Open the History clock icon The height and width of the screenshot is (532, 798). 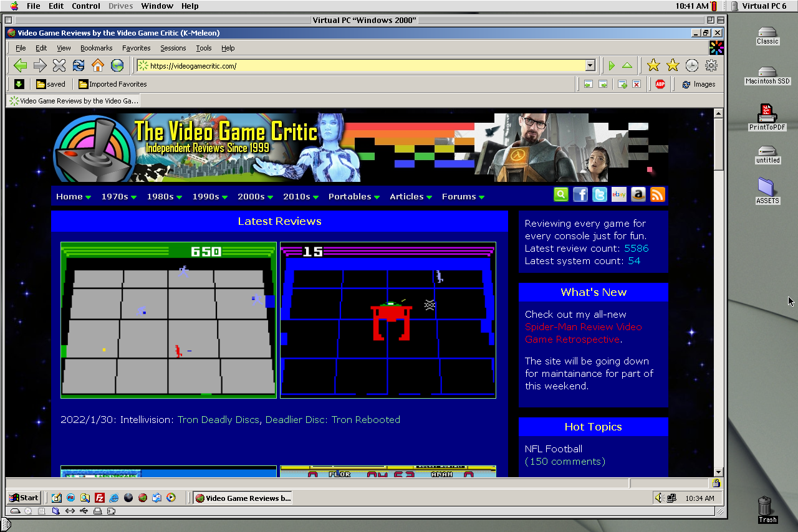(x=692, y=65)
